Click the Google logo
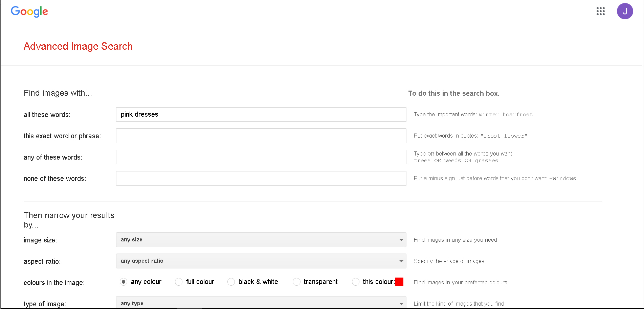This screenshot has width=644, height=309. pyautogui.click(x=29, y=12)
